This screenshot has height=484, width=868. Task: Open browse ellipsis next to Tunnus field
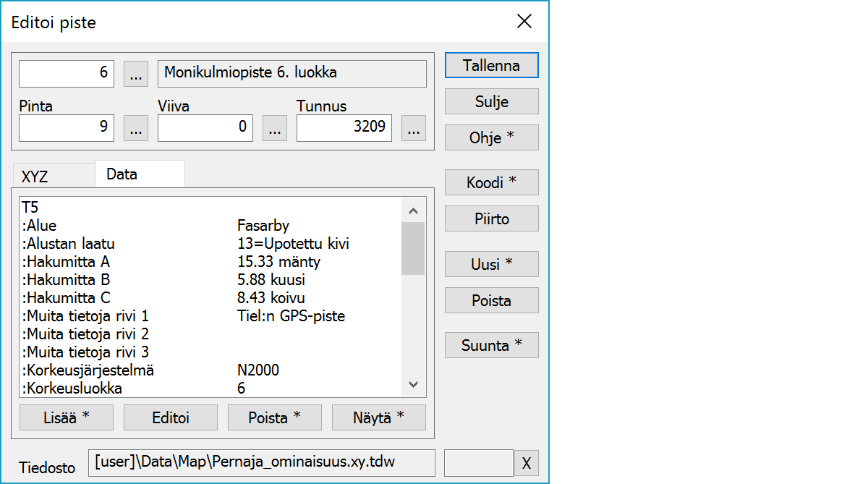413,128
